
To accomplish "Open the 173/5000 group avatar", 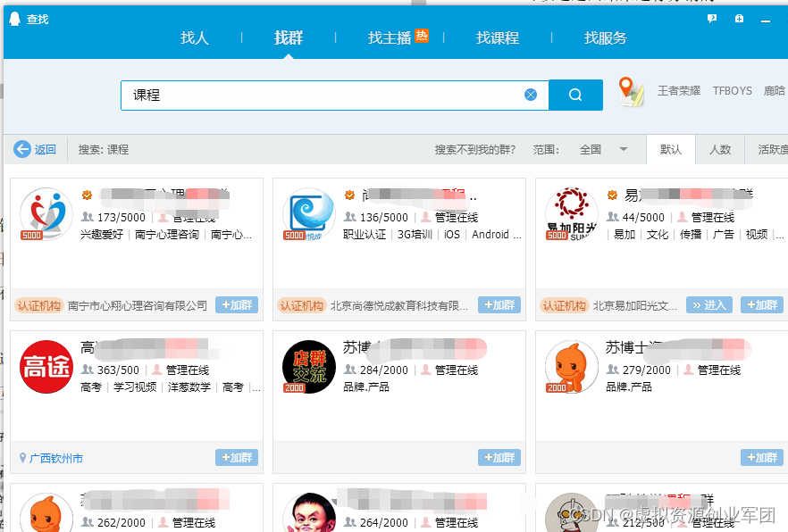I will [46, 214].
